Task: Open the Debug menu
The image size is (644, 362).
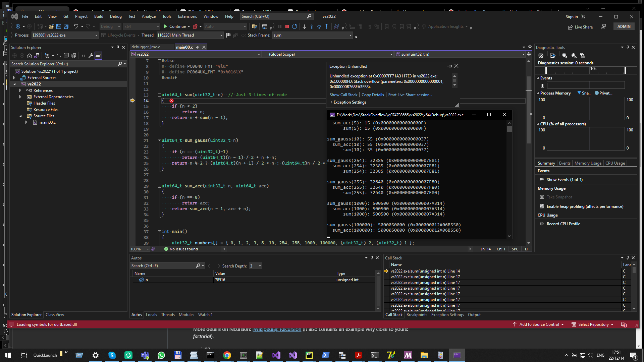Action: [116, 16]
